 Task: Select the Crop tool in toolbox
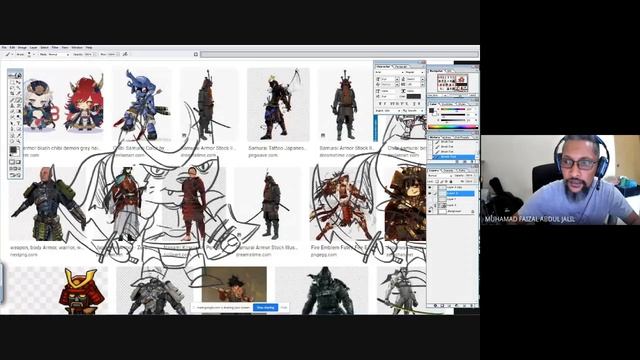click(x=12, y=93)
